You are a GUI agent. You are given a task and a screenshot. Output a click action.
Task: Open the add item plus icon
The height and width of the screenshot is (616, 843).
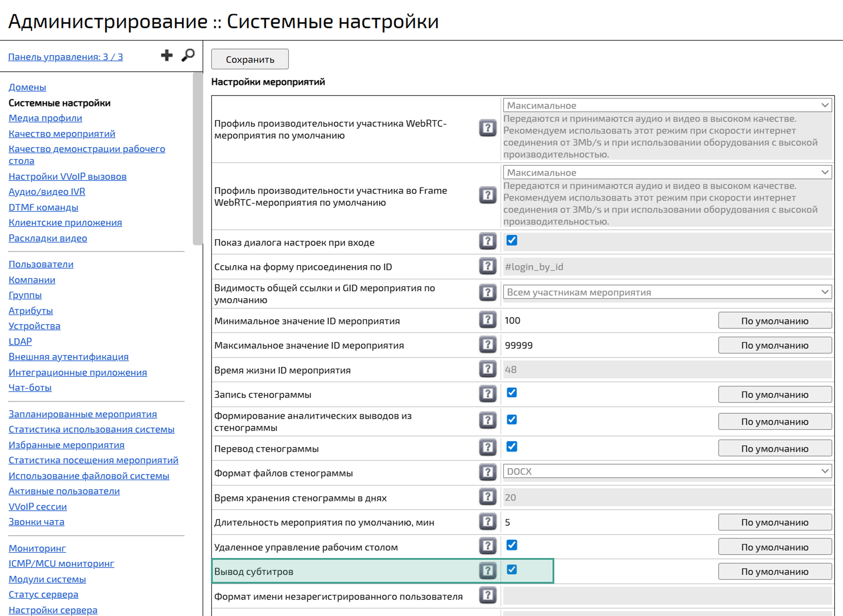tap(167, 55)
